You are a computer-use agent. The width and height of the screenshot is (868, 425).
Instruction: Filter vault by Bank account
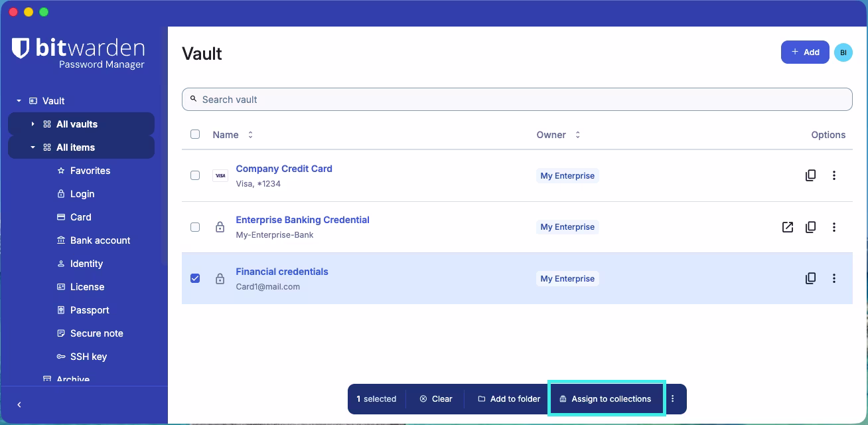[x=100, y=240]
